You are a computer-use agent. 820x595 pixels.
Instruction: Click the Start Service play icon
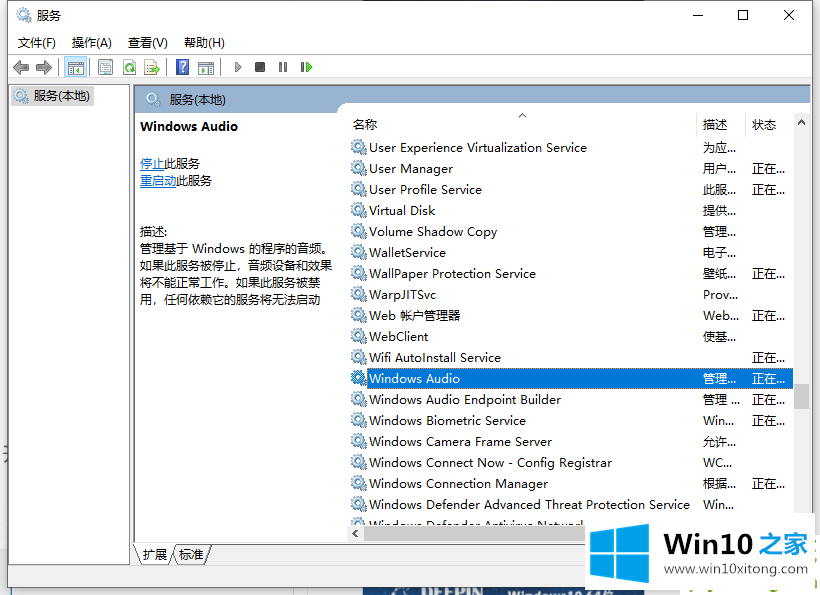[238, 67]
